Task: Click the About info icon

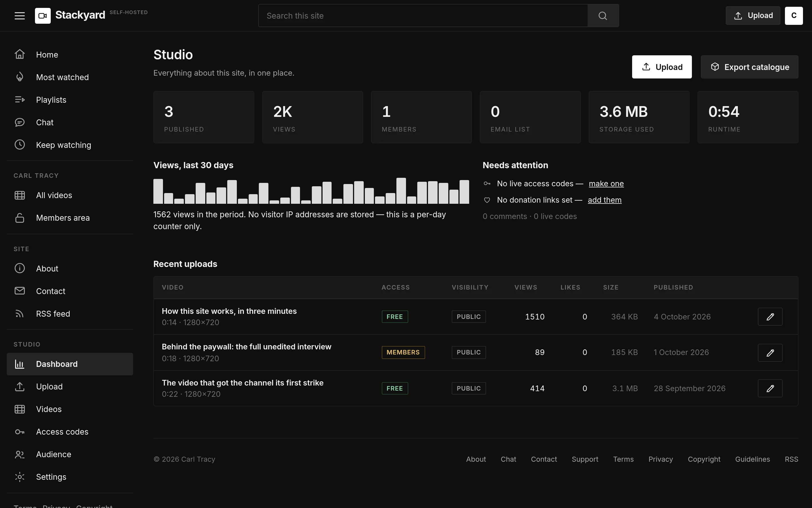Action: click(x=20, y=268)
